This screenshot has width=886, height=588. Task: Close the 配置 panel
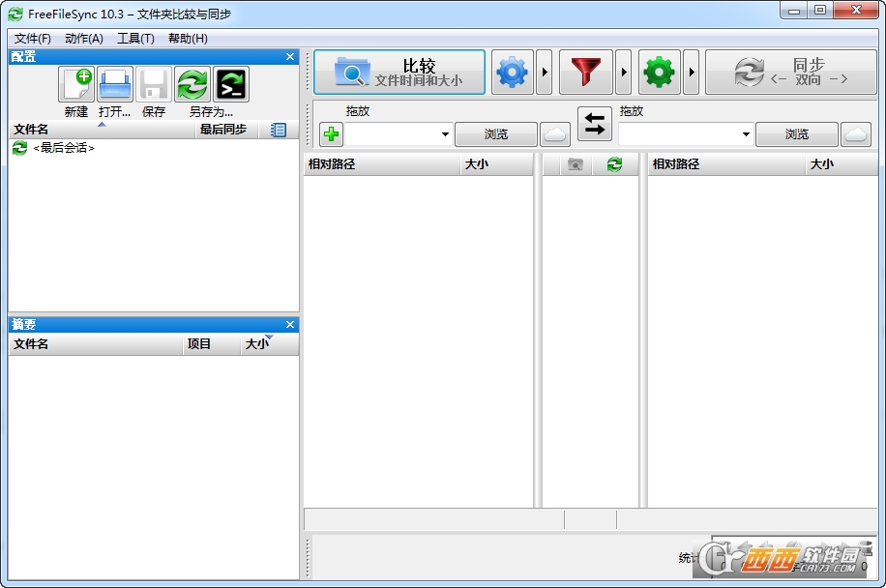point(290,56)
